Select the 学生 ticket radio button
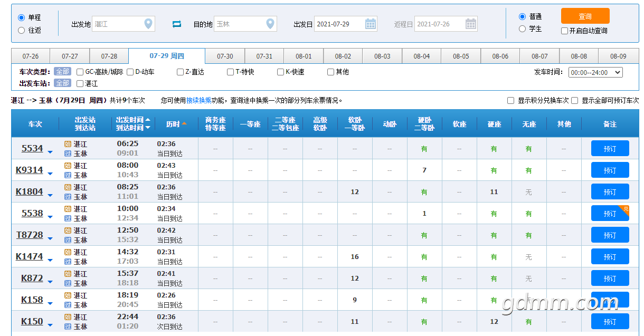The image size is (644, 336). (x=522, y=28)
